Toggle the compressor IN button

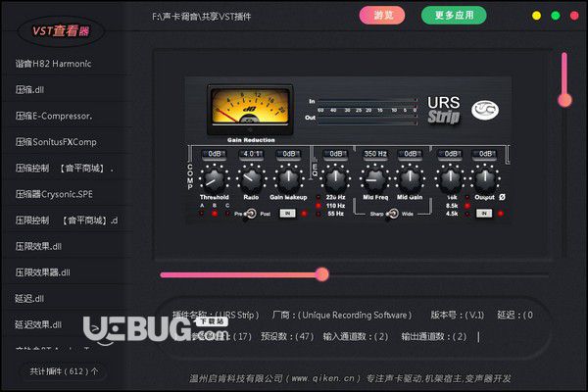[x=287, y=213]
